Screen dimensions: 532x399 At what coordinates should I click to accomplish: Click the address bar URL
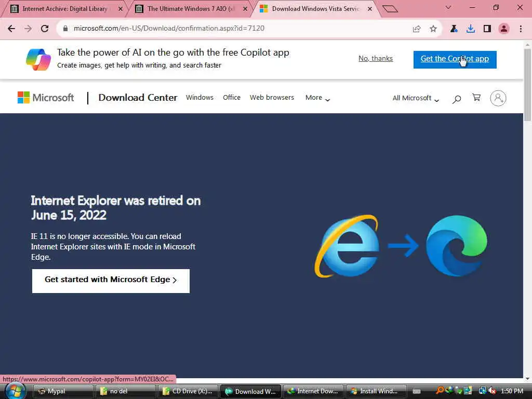coord(169,29)
